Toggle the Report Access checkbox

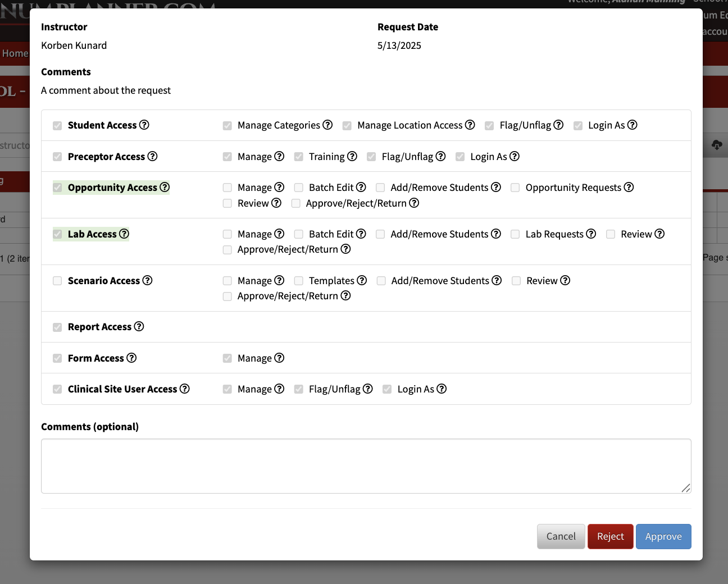(57, 327)
